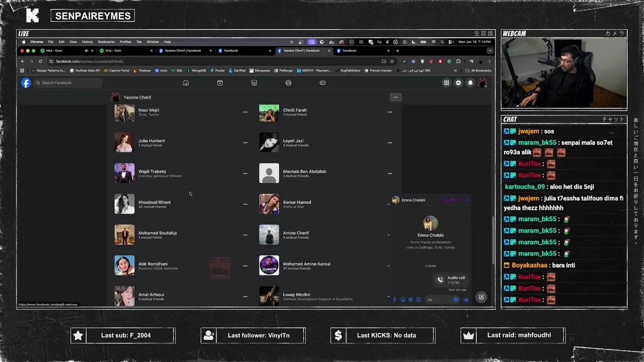The height and width of the screenshot is (362, 644).
Task: Open Louay Mezlini's profile link
Action: pyautogui.click(x=296, y=295)
